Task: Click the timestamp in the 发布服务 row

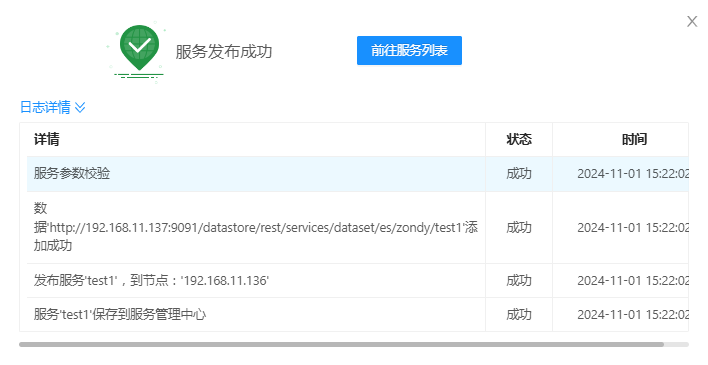Action: (x=633, y=281)
